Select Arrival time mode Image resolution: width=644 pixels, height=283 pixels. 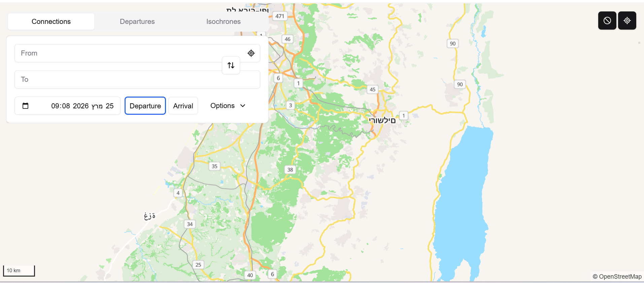pyautogui.click(x=183, y=106)
